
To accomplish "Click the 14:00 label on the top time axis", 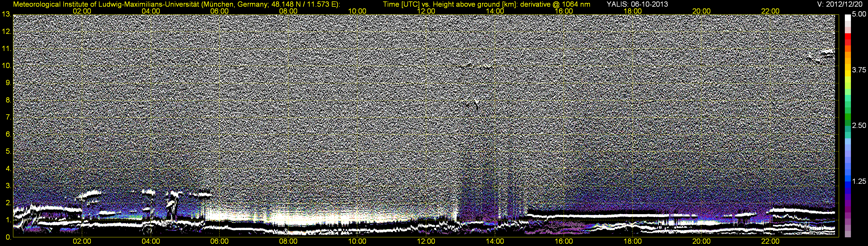I will 495,11.
